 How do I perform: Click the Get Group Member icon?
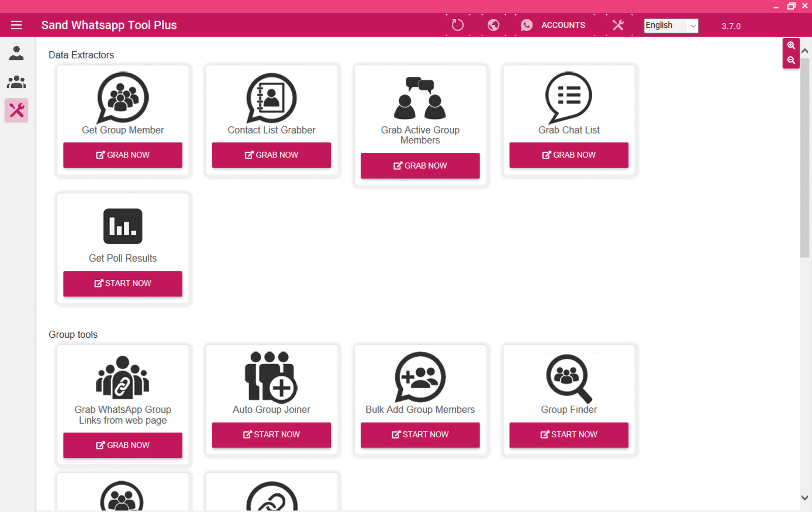coord(123,97)
